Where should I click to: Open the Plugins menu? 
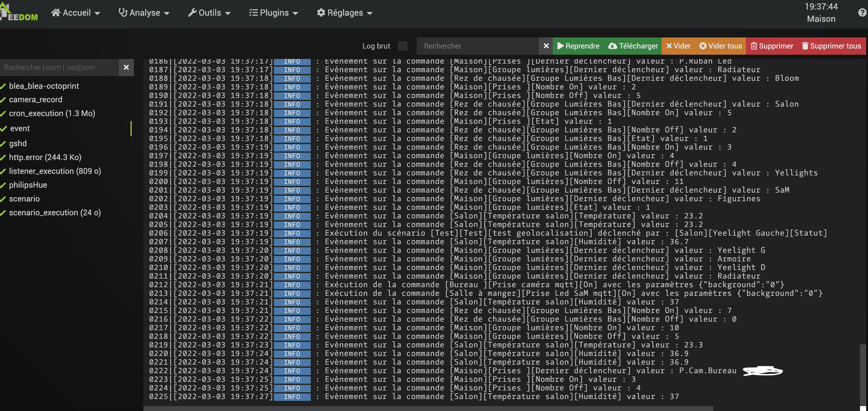(x=274, y=13)
